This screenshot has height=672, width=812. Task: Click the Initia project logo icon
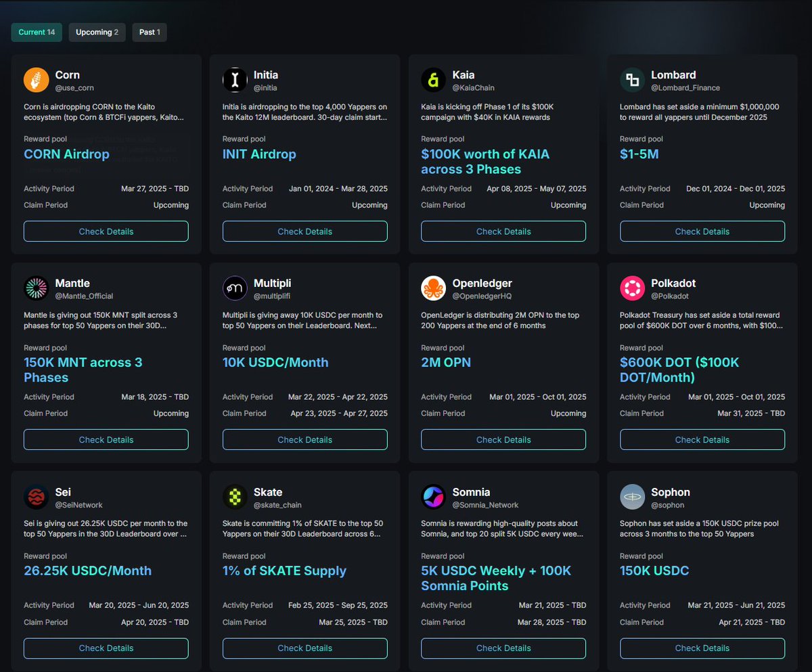coord(235,80)
